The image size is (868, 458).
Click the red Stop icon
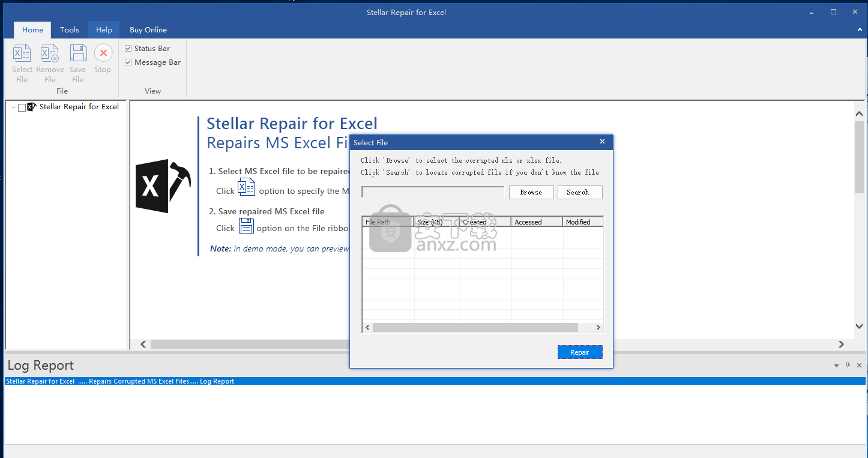(x=103, y=53)
